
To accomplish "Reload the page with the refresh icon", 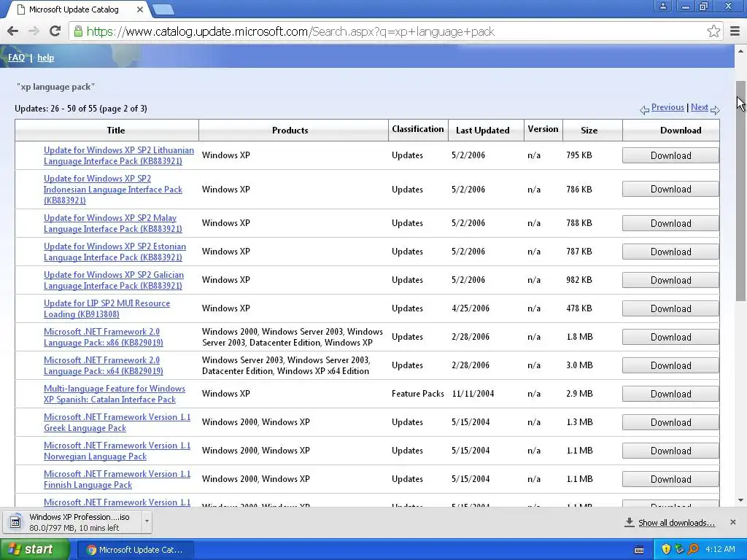I will pyautogui.click(x=55, y=31).
